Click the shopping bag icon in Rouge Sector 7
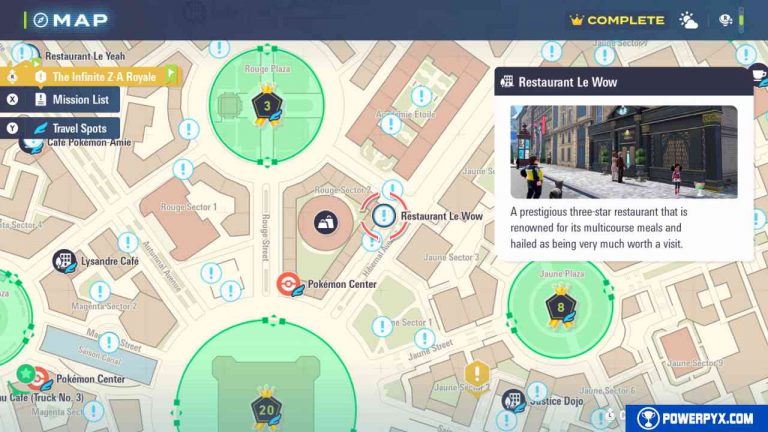The image size is (768, 432). point(326,222)
